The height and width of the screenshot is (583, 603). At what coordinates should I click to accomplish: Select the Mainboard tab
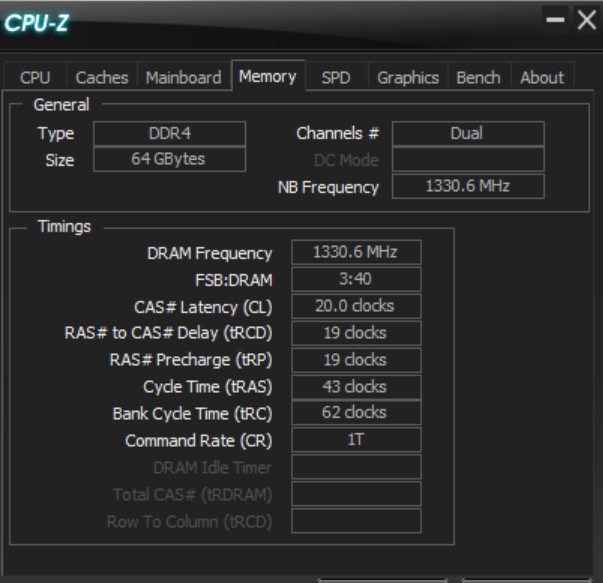(183, 77)
